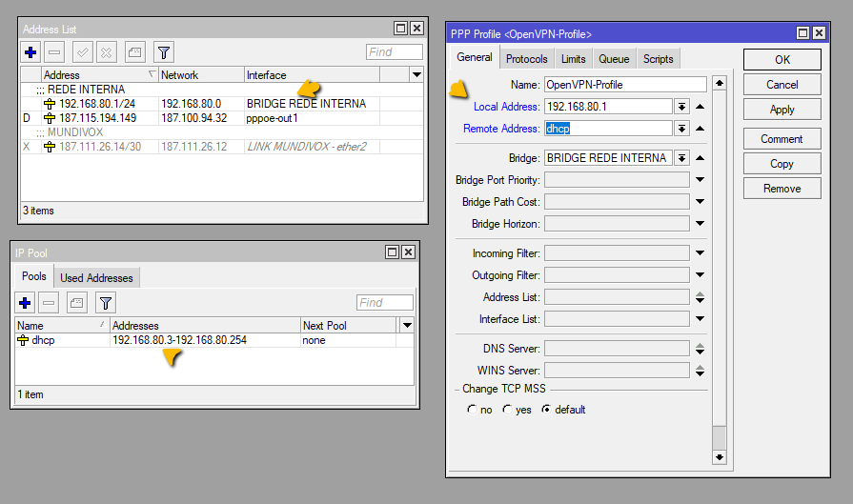Select 'default' for Change TCP MSS

546,410
